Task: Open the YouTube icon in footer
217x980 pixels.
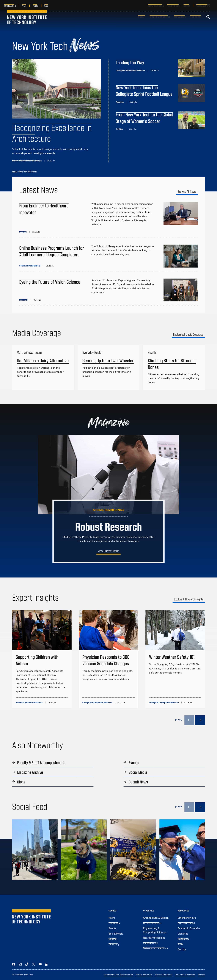Action: tap(40, 964)
